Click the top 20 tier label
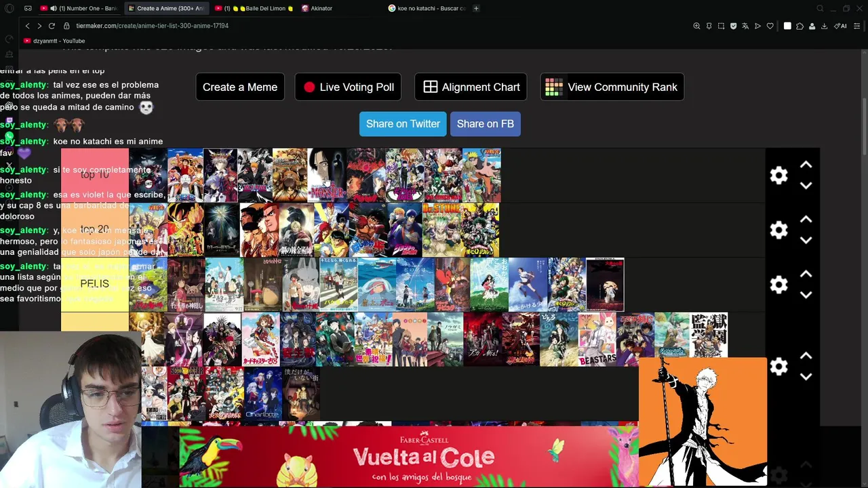868x488 pixels. tap(95, 230)
